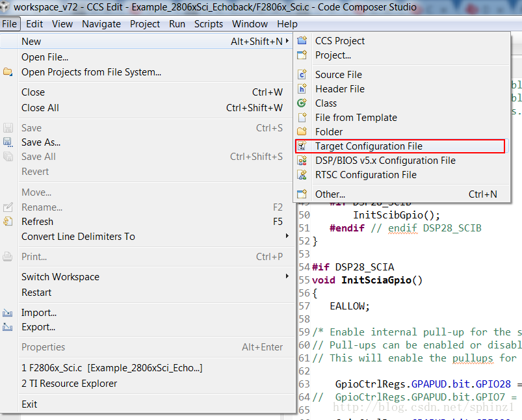Click the RTSC Configuration File icon

[302, 174]
